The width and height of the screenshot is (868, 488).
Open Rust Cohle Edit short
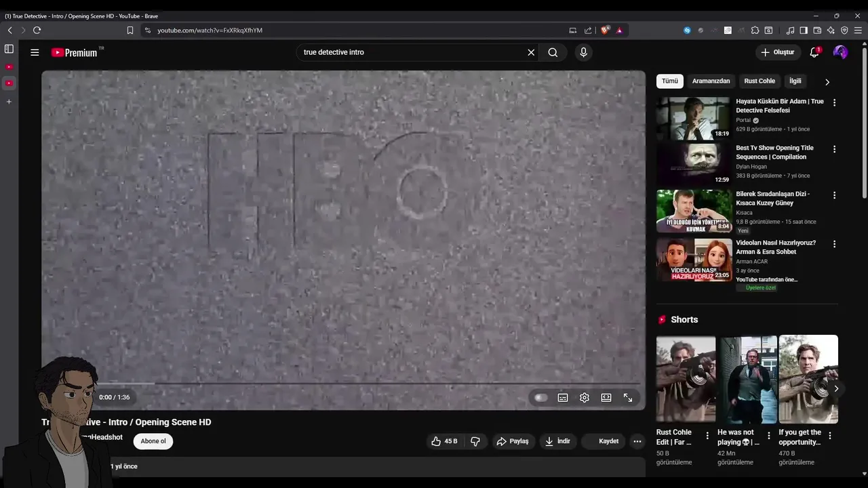(x=686, y=379)
